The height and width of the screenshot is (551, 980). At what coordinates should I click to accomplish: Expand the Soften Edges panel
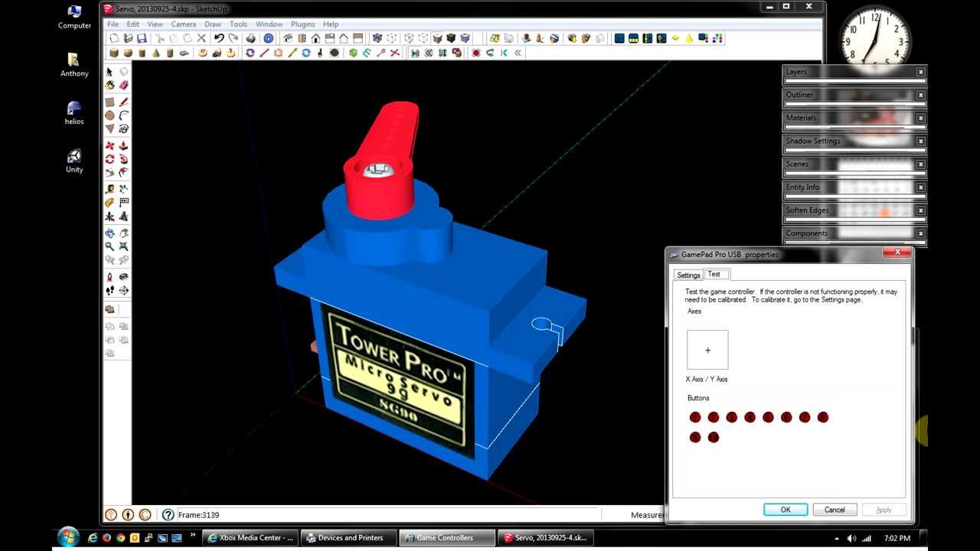pos(854,210)
